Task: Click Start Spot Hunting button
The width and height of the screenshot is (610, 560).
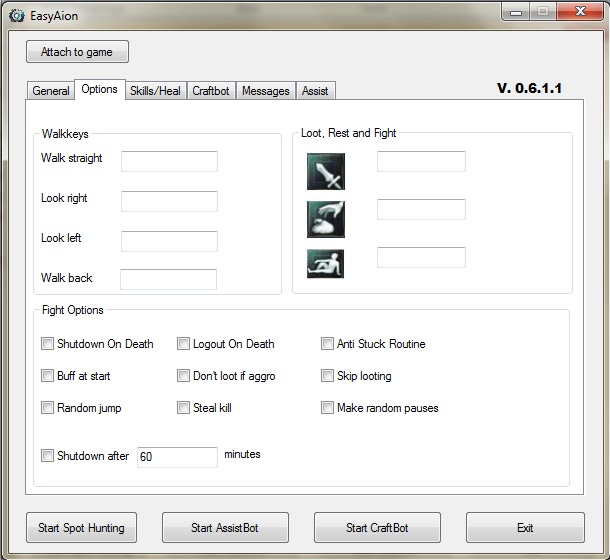Action: click(81, 527)
